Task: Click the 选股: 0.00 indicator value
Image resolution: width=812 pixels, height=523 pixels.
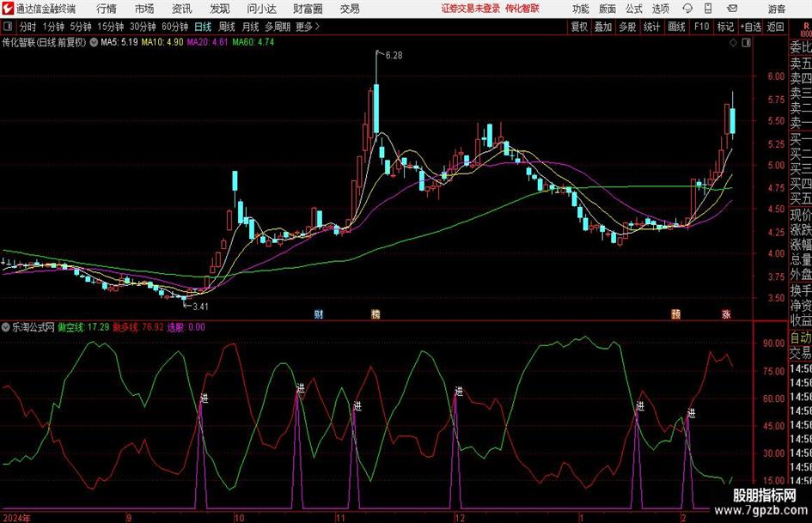Action: click(x=186, y=327)
